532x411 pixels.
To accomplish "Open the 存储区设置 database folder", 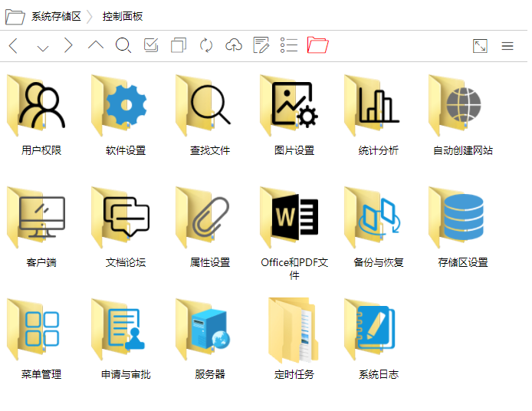I will (x=456, y=217).
